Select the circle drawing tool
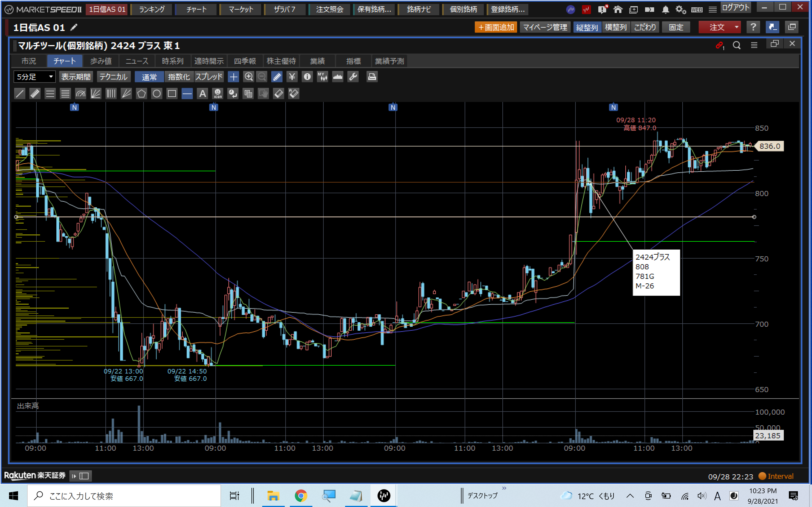812x507 pixels. tap(156, 94)
